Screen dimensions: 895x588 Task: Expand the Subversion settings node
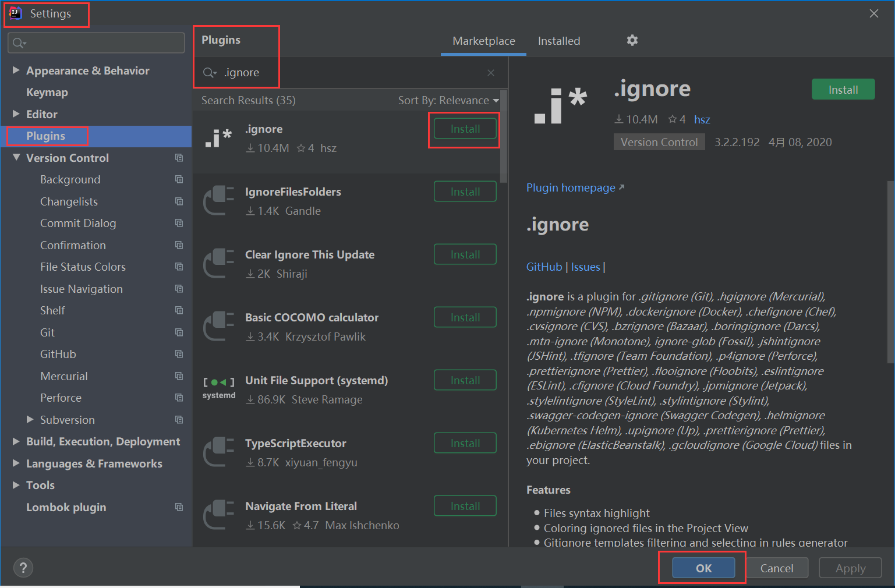[30, 420]
